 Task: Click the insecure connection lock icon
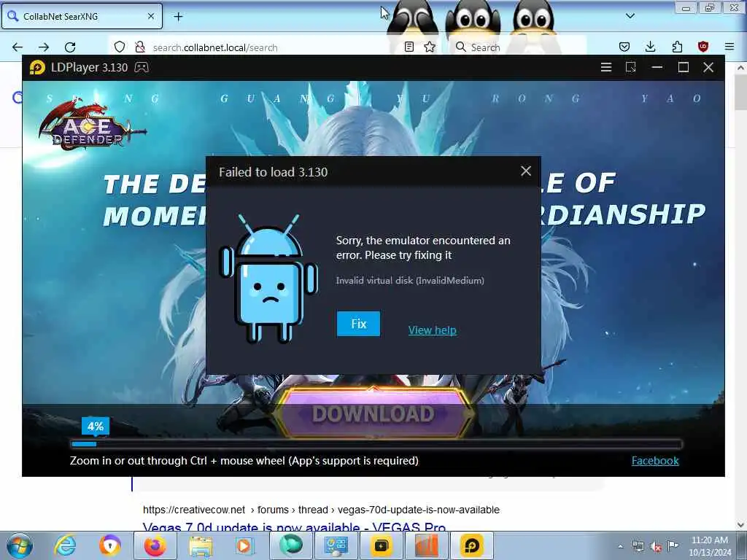click(139, 47)
